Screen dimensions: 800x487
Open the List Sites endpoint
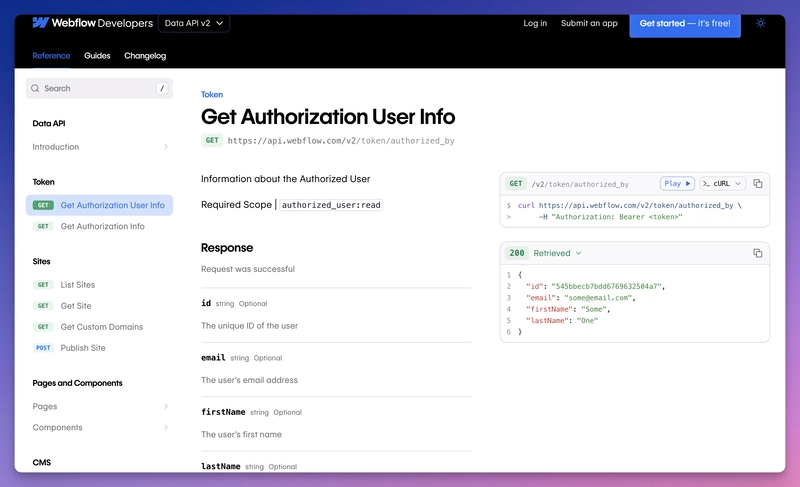click(99, 285)
